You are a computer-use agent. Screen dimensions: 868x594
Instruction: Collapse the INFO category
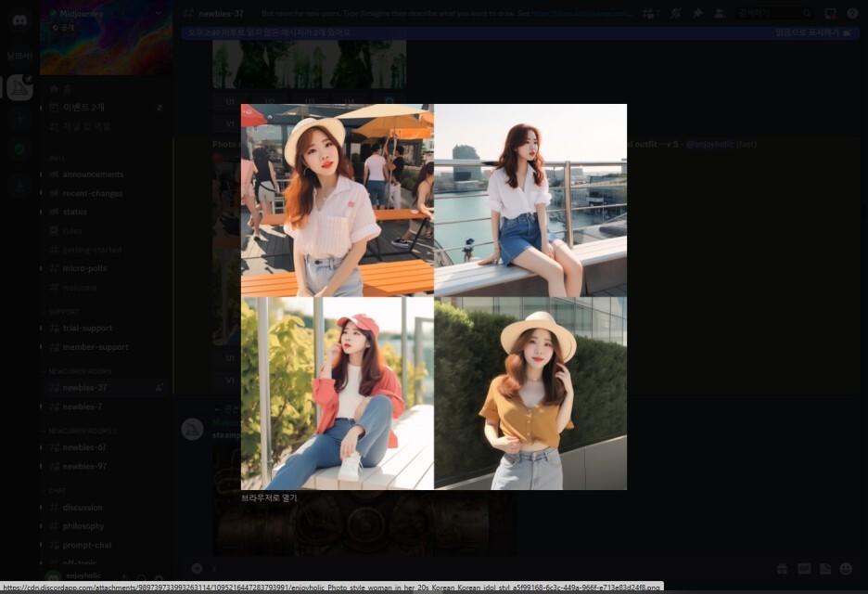click(54, 158)
